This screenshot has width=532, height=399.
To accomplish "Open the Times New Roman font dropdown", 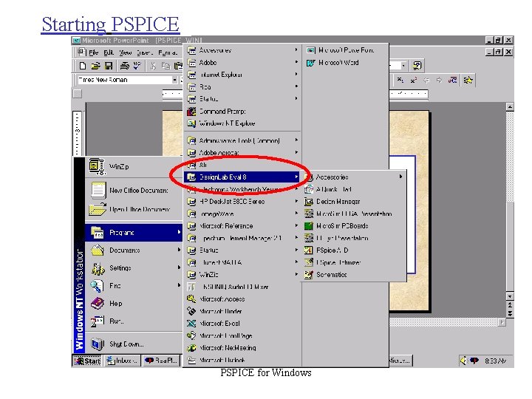I will [x=174, y=80].
